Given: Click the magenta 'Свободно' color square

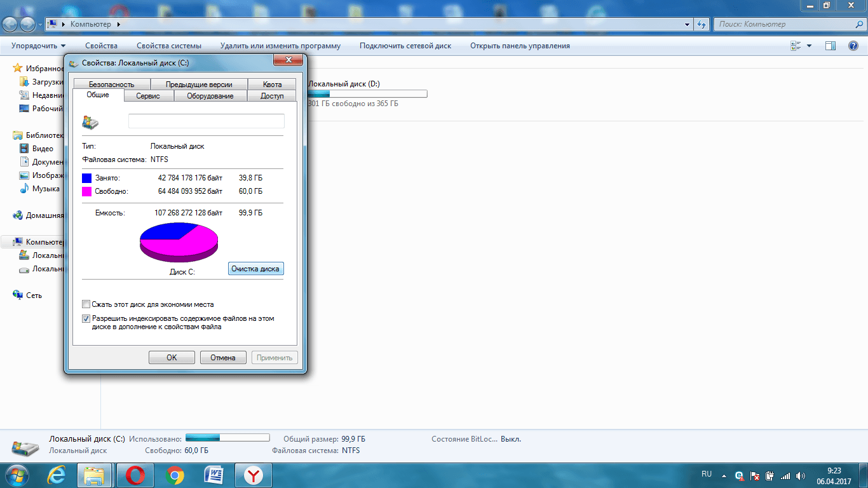Looking at the screenshot, I should pyautogui.click(x=87, y=191).
